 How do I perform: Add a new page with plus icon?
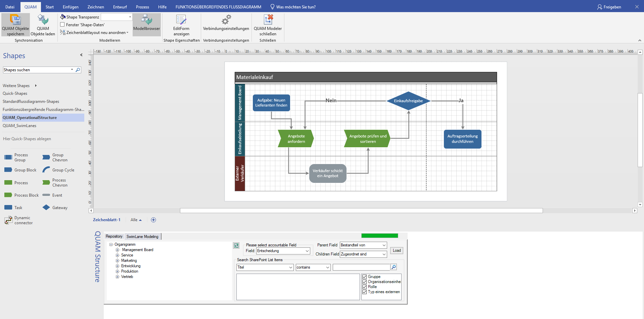pos(153,220)
